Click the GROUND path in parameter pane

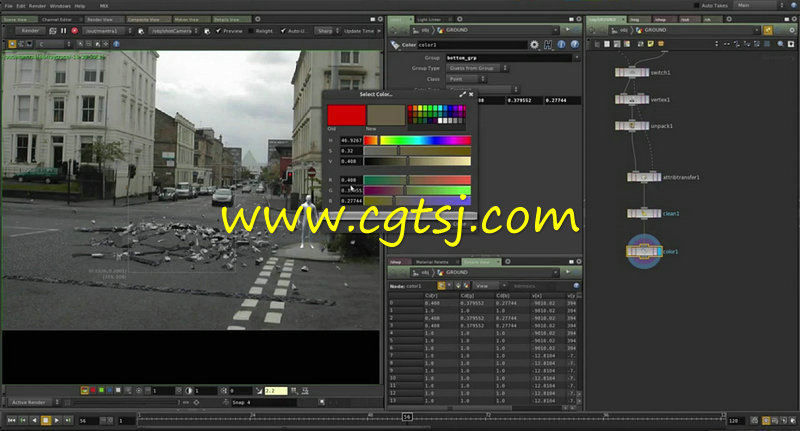coord(457,30)
